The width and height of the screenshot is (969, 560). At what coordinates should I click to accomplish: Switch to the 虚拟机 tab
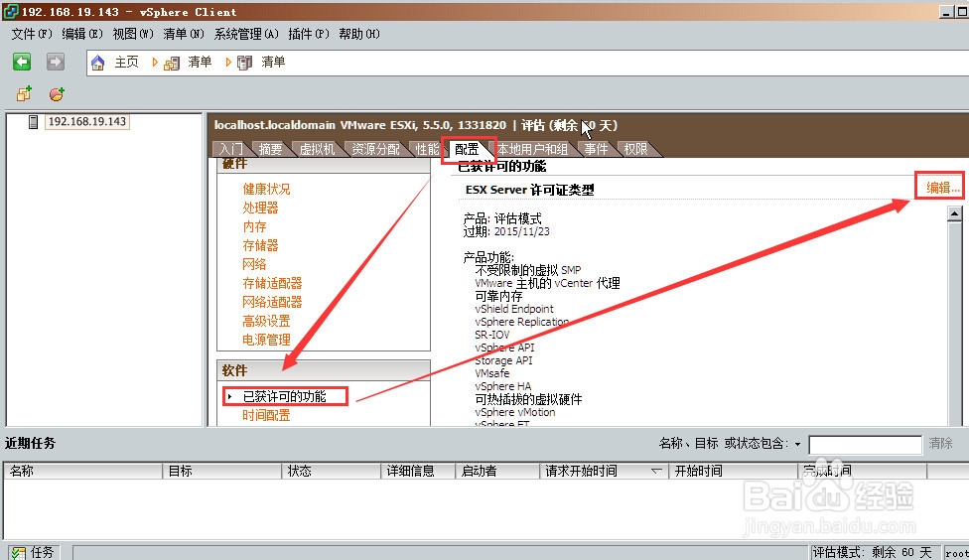point(317,149)
